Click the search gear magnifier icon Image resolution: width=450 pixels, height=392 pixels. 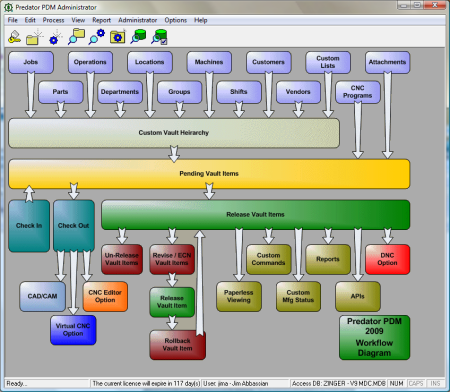point(97,37)
